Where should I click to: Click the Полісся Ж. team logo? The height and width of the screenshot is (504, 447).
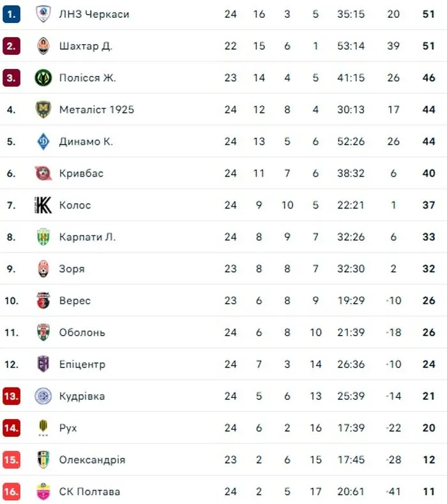pyautogui.click(x=43, y=77)
